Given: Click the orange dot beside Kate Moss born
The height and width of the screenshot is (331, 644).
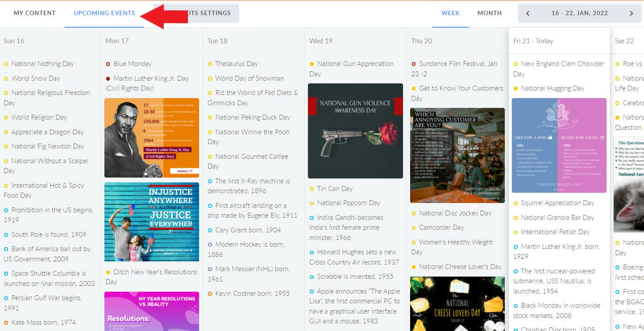Looking at the screenshot, I should click(x=6, y=323).
